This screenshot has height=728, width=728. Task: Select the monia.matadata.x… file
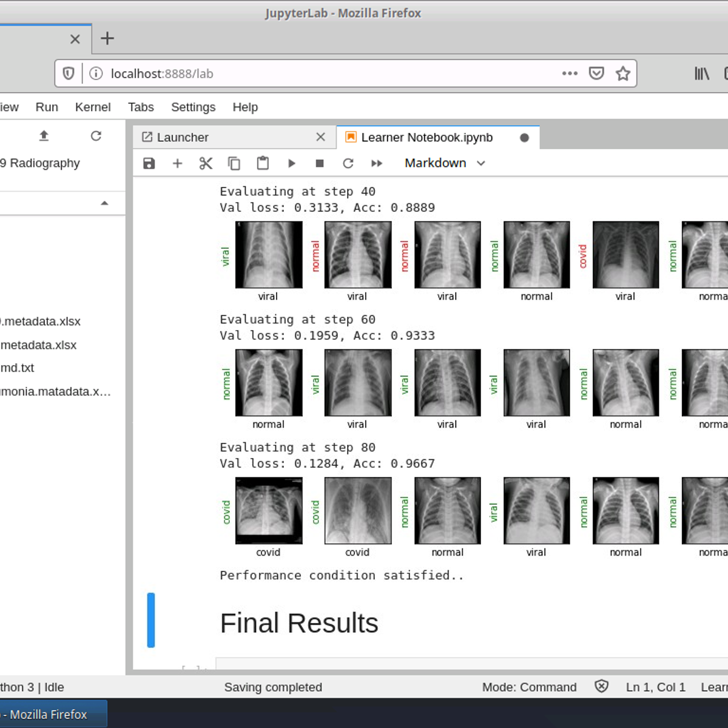click(x=55, y=391)
